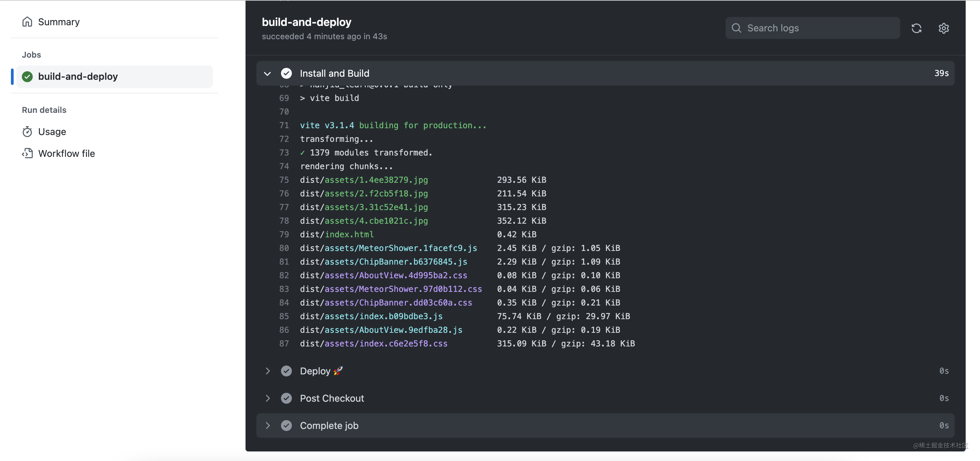Expand the Complete job step
Screen dimensions: 980x461
point(267,425)
